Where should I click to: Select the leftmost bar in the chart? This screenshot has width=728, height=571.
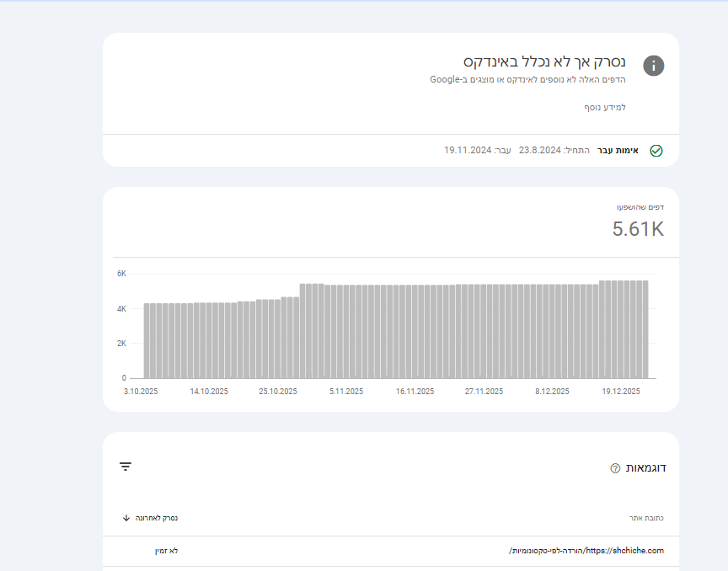(147, 340)
